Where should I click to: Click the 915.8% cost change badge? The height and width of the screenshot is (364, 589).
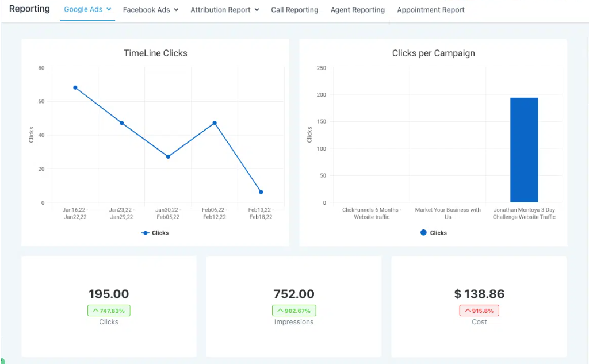(479, 311)
